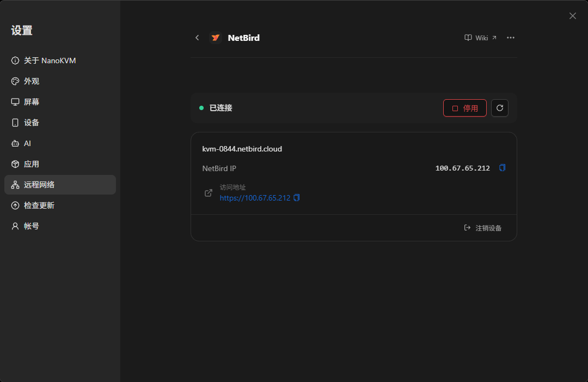Click 注销设备 to log out the device
The height and width of the screenshot is (382, 588).
point(482,228)
